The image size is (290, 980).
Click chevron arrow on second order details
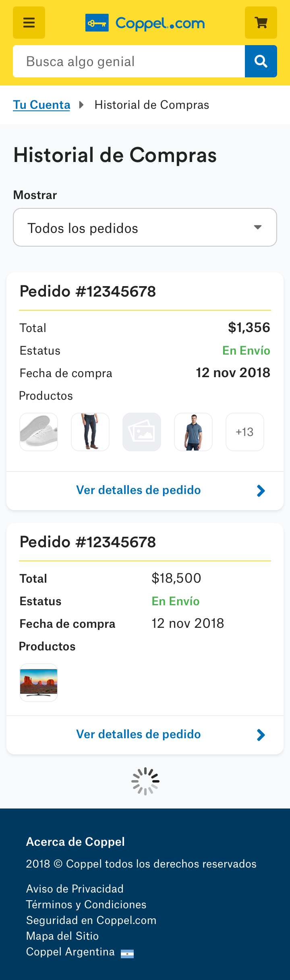tap(261, 735)
